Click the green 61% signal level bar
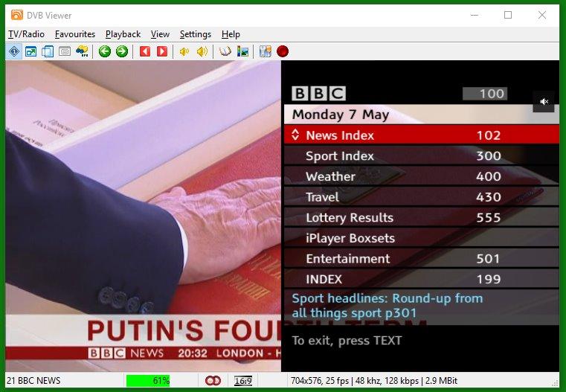This screenshot has width=566, height=392. click(x=148, y=381)
